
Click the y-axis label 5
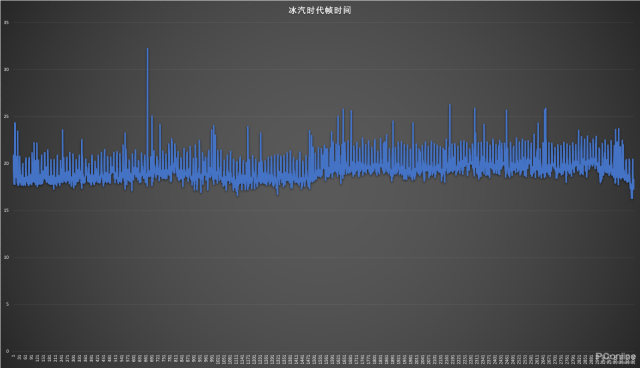(x=7, y=304)
